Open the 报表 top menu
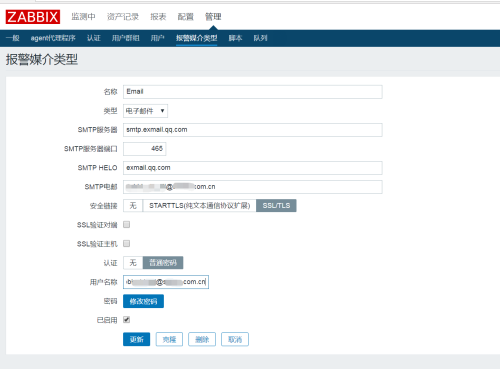The height and width of the screenshot is (369, 500). (158, 17)
